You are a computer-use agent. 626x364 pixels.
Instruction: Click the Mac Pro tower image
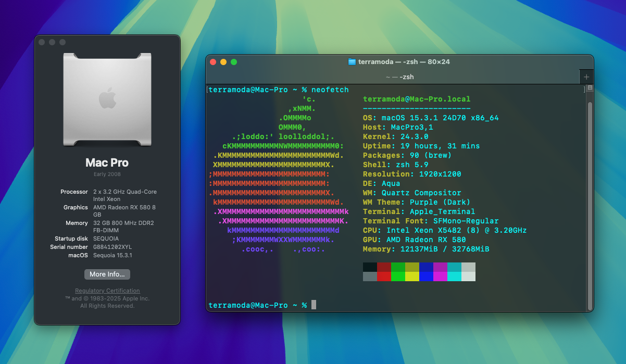pos(107,99)
